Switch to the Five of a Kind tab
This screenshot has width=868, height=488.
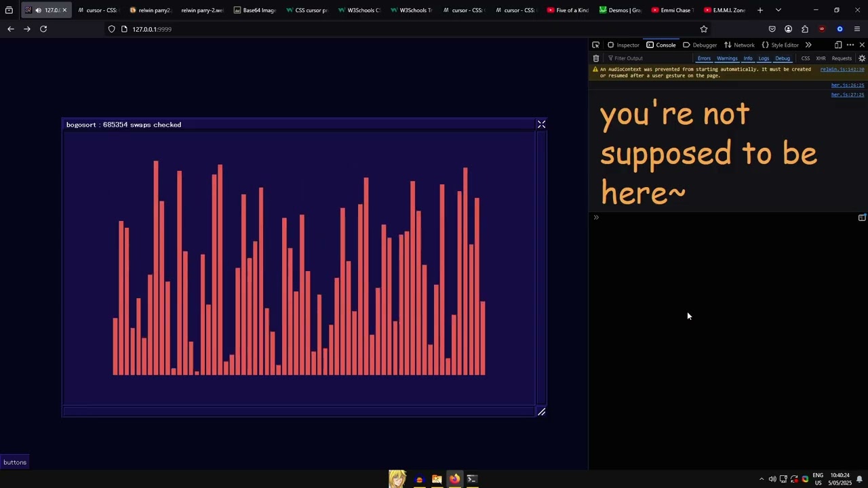[x=568, y=10]
